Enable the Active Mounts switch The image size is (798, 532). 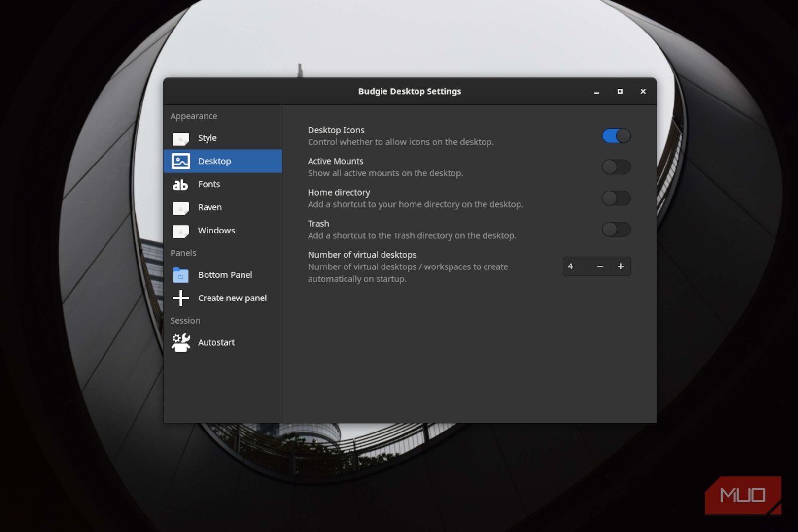point(616,167)
